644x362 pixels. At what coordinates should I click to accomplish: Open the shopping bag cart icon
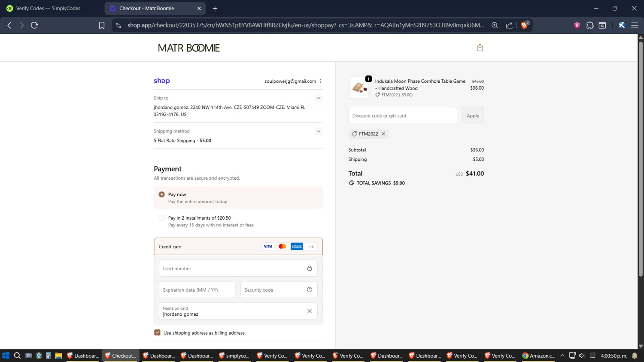click(x=480, y=48)
